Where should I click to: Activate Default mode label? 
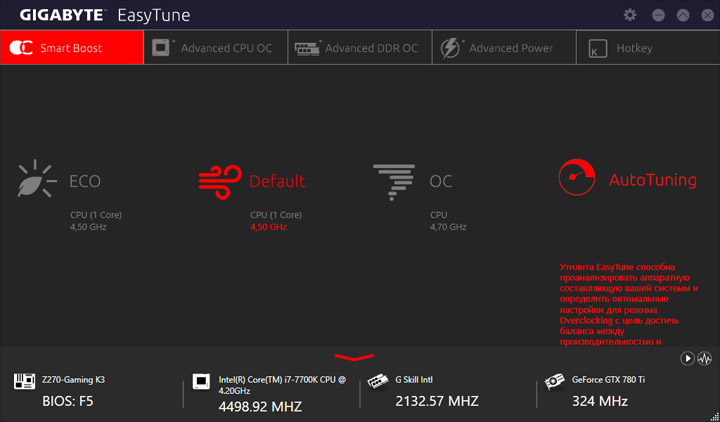[x=277, y=181]
